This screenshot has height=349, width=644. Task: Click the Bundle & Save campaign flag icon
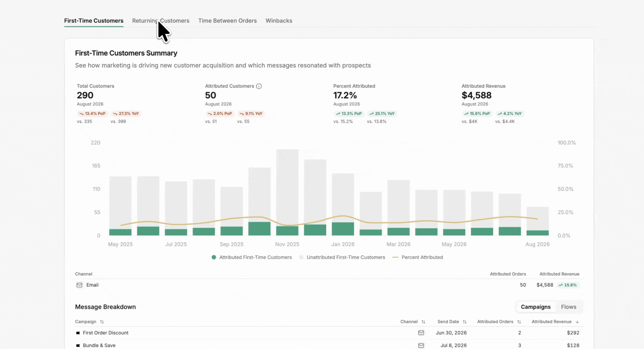78,345
